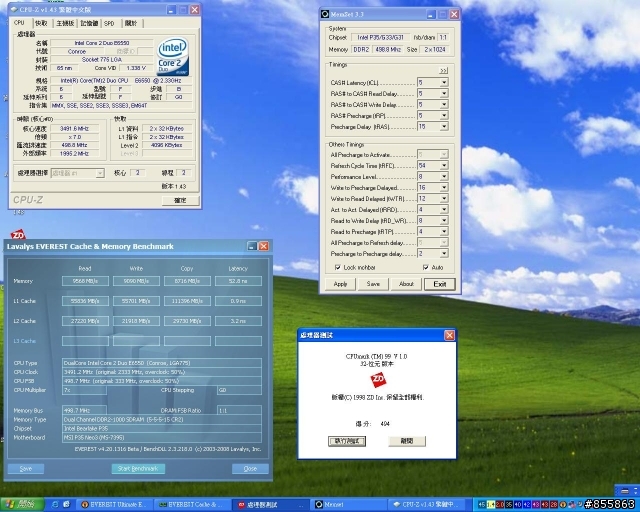640x512 pixels.
Task: Click Motherboard MSI P35 Neo3 (MS-7395) field
Action: point(162,437)
